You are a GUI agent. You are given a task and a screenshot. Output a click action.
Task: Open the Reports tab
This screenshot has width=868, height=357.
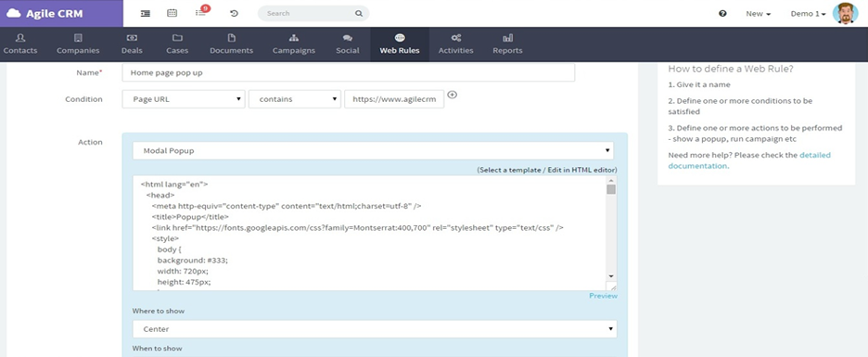point(507,45)
